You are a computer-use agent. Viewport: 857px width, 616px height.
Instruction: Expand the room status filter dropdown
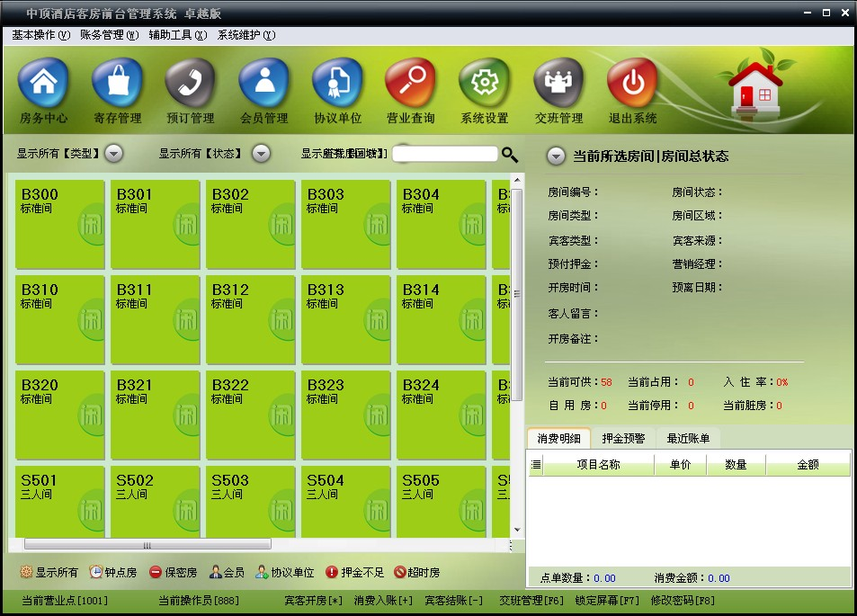[x=260, y=154]
